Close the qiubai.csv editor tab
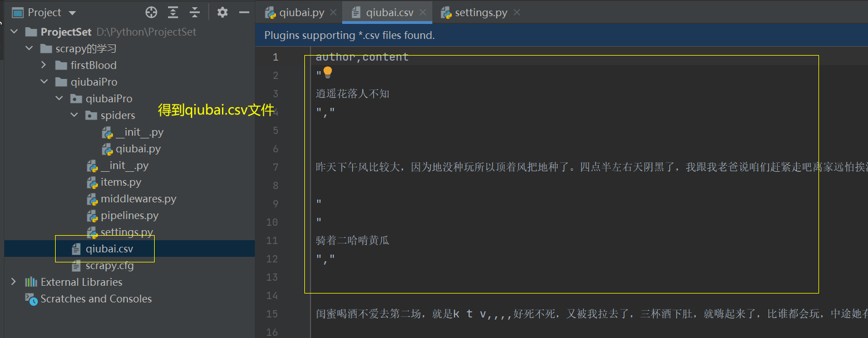This screenshot has height=338, width=868. (422, 12)
